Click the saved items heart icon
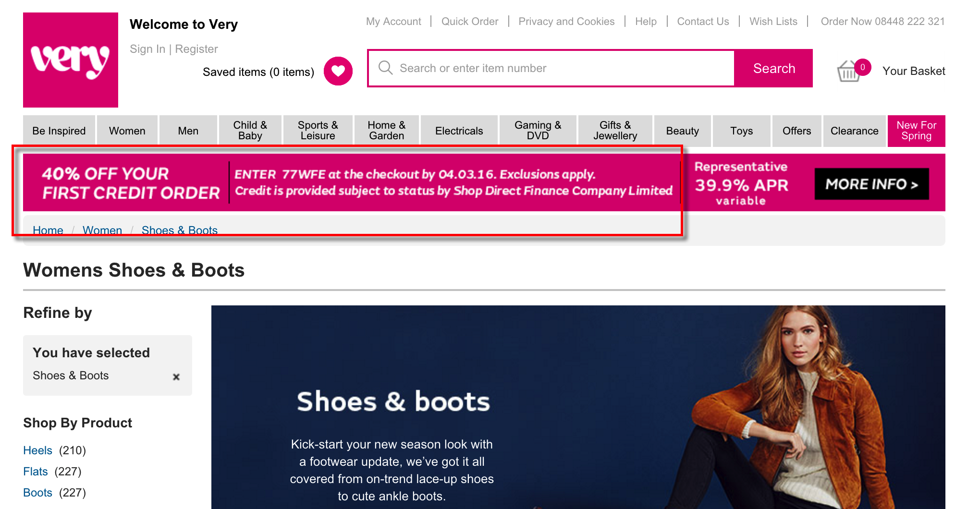980x509 pixels. (338, 71)
